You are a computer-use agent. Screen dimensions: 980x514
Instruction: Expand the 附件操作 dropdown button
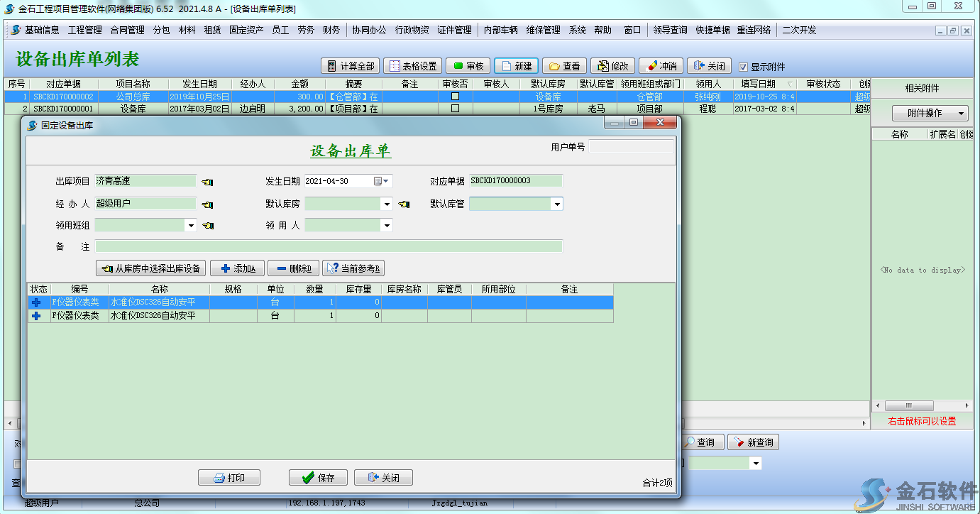pos(930,114)
